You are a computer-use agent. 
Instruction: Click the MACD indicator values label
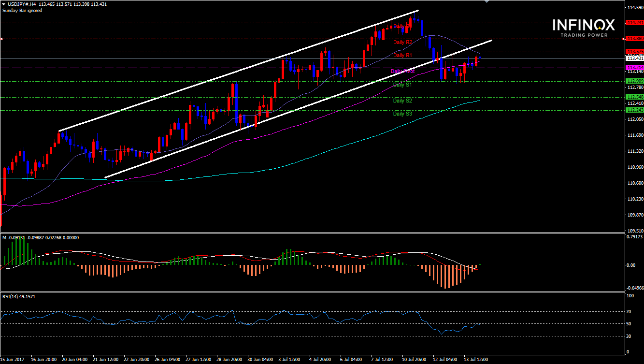(x=41, y=237)
